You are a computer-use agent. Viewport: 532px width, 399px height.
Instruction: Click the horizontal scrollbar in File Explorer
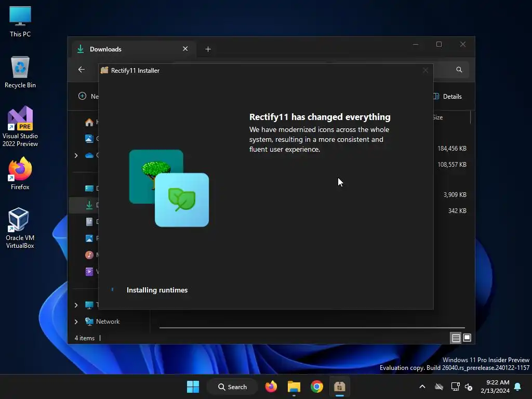[x=312, y=328]
